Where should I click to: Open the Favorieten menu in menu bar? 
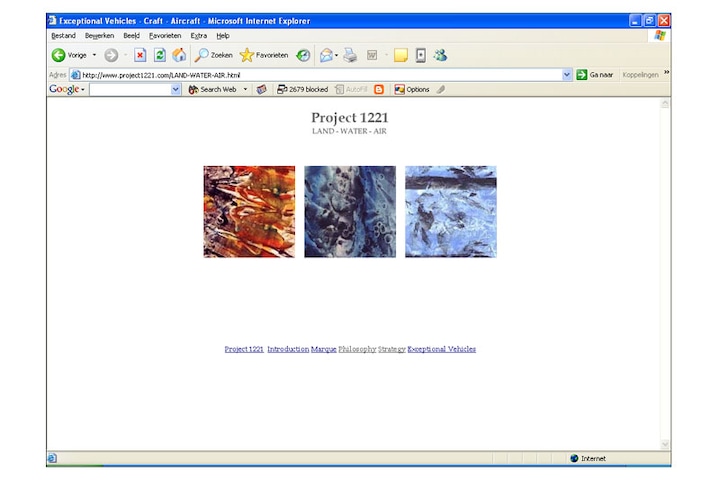click(165, 35)
